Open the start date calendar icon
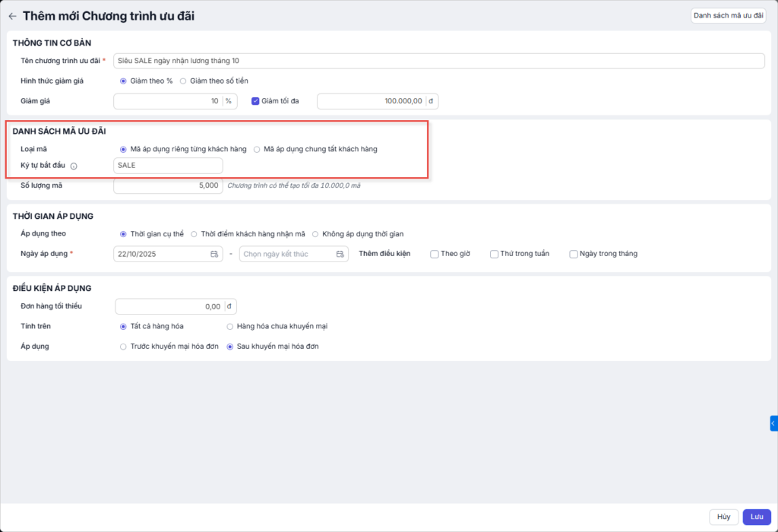 (x=214, y=254)
